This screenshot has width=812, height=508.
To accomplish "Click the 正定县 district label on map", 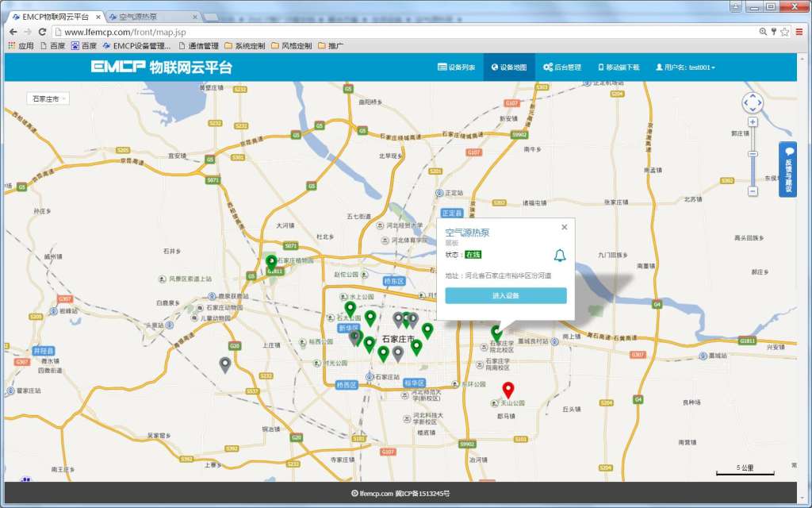I will (x=451, y=213).
